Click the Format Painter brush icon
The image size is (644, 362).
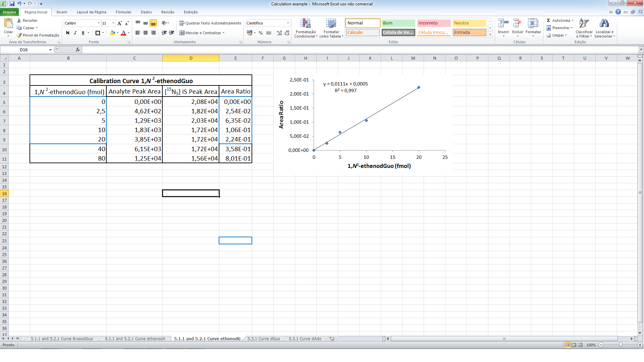[x=19, y=35]
